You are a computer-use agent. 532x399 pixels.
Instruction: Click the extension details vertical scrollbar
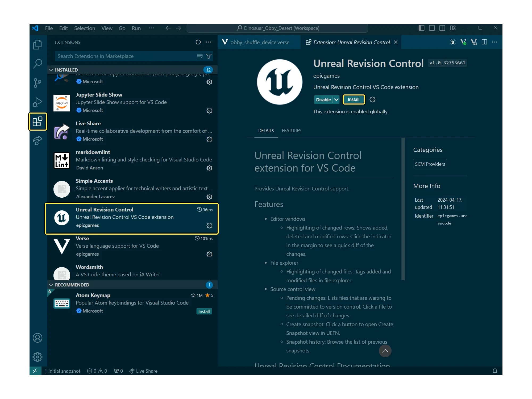pos(403,209)
